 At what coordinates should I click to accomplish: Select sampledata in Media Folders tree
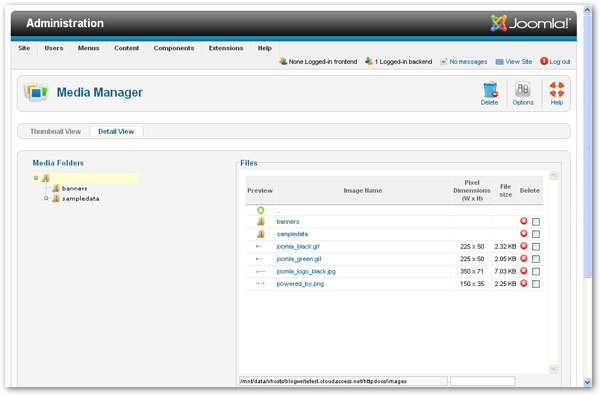point(81,199)
